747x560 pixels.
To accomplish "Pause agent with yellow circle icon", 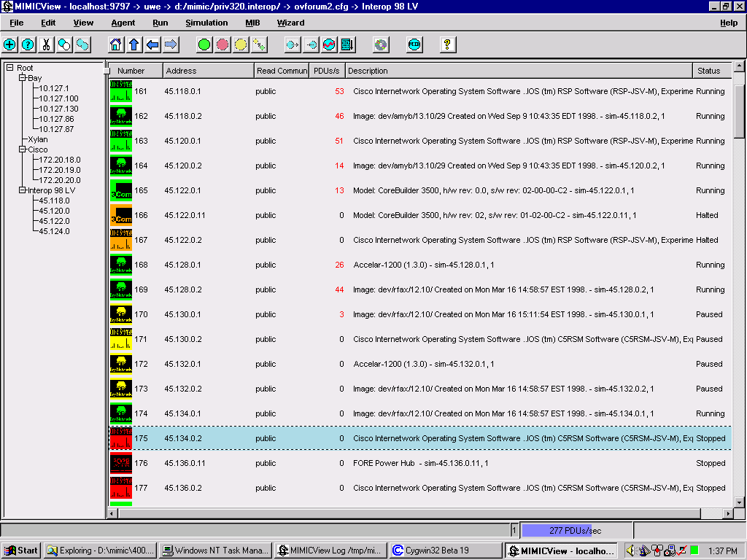I will 241,44.
